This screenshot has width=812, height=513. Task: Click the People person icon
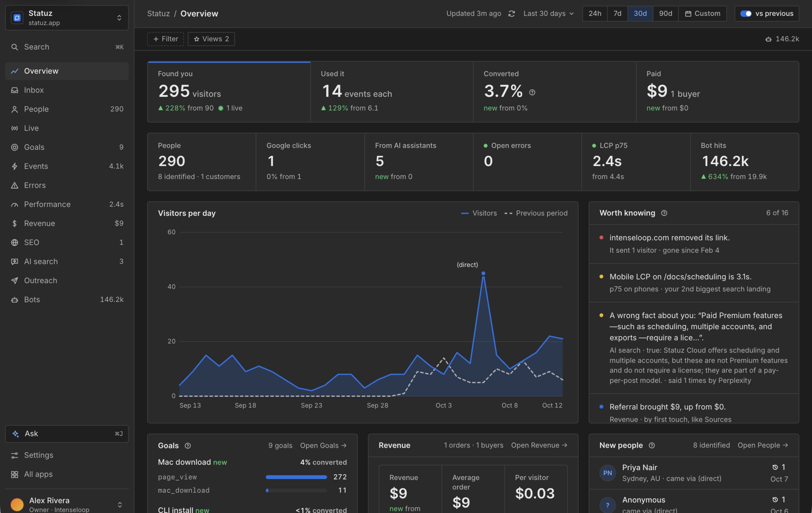14,109
